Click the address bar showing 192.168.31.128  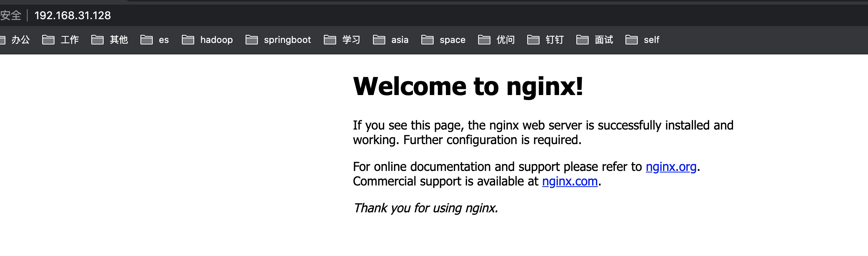point(73,15)
